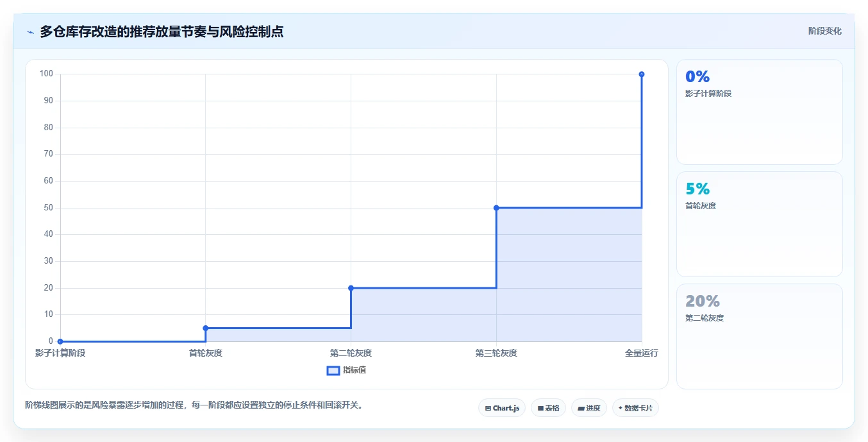Click the data point at 首轮灰度 (5)
This screenshot has height=442, width=868.
[206, 328]
